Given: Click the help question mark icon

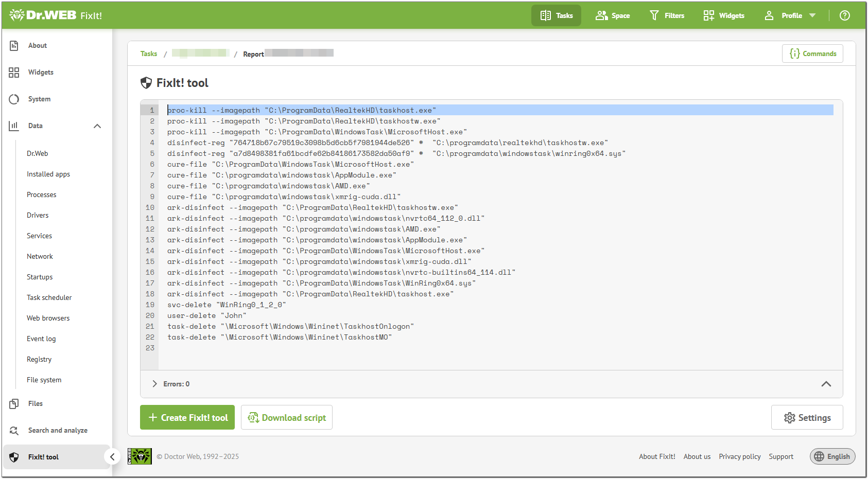Looking at the screenshot, I should coord(844,15).
